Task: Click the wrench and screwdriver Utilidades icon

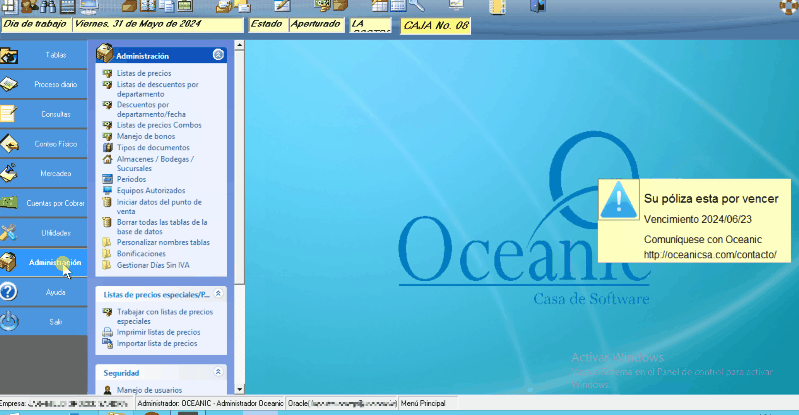Action: tap(9, 233)
